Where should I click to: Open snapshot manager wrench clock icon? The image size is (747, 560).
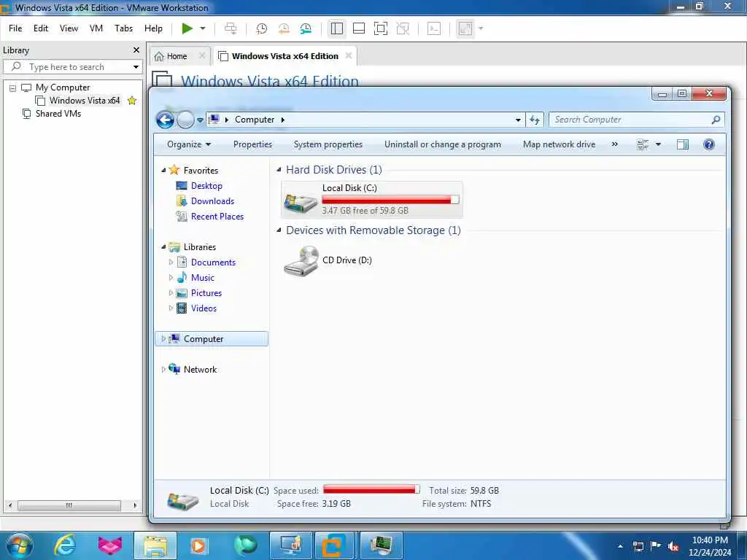tap(306, 28)
